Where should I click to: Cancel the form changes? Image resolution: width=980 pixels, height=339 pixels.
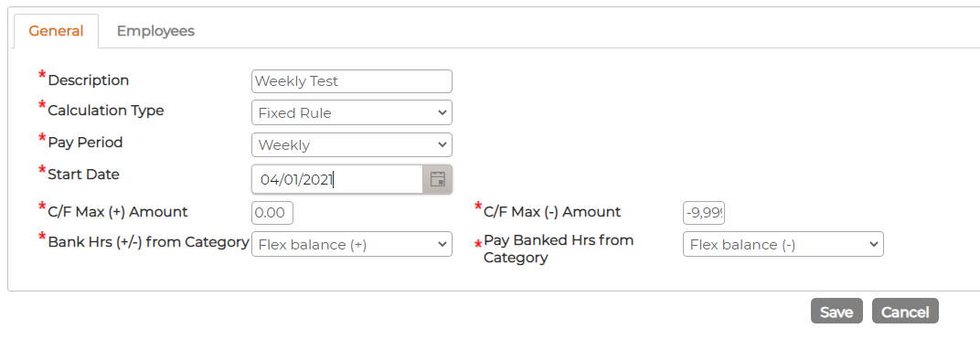(x=905, y=311)
